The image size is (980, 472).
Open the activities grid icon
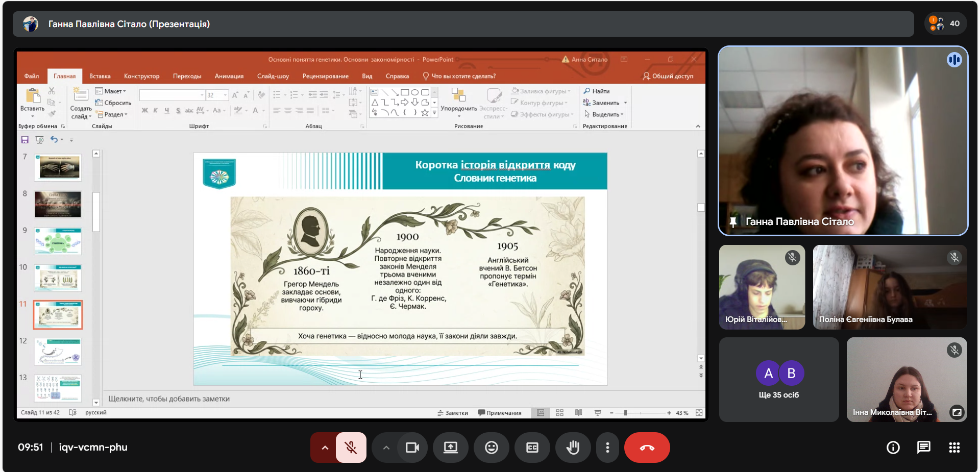coord(954,448)
